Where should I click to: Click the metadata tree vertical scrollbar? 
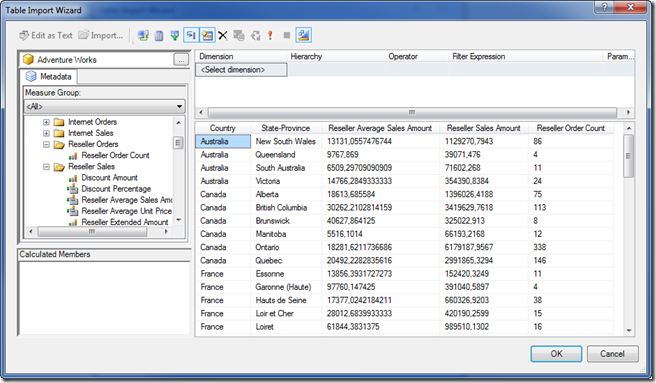pos(179,144)
